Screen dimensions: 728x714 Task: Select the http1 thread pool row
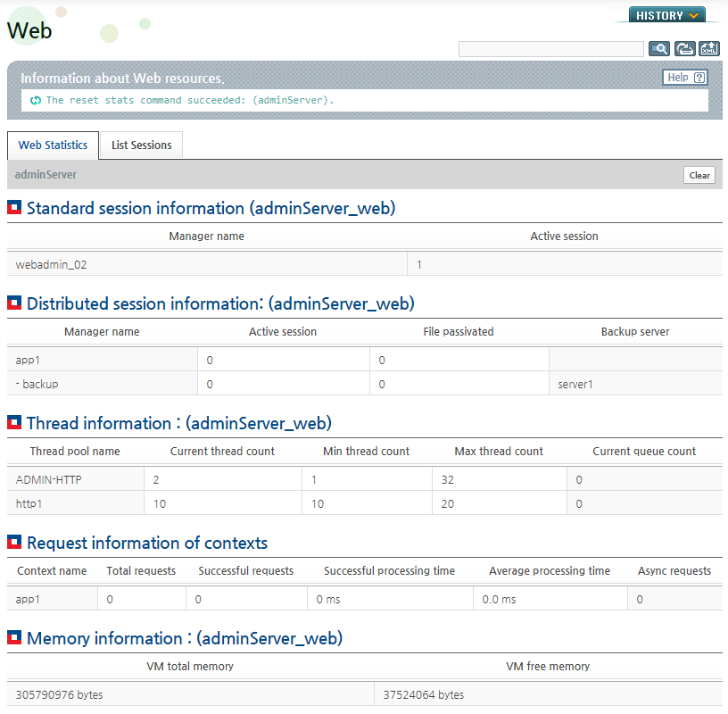pos(365,504)
